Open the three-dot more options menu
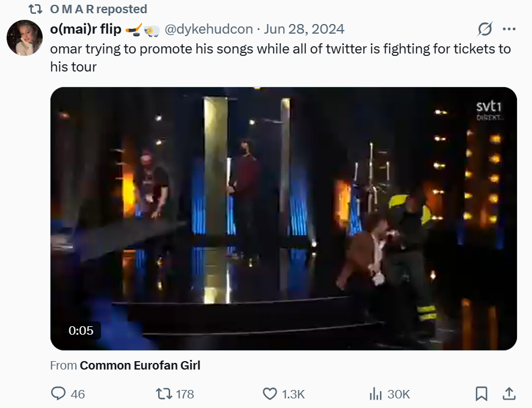532x408 pixels. 509,29
